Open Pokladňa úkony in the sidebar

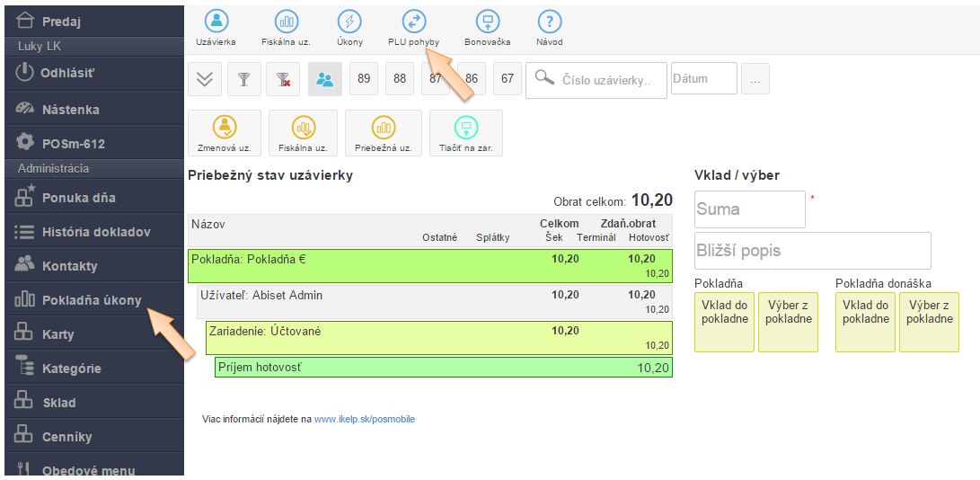(x=92, y=300)
